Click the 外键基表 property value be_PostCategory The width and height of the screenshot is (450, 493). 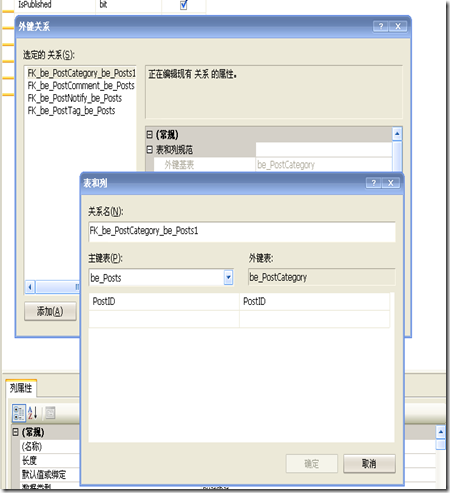[x=323, y=165]
